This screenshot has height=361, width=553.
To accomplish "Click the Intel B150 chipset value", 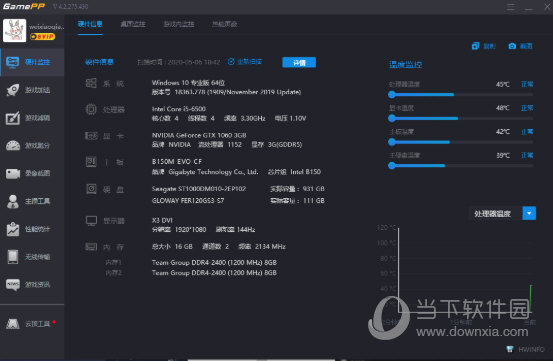I will pyautogui.click(x=305, y=172).
